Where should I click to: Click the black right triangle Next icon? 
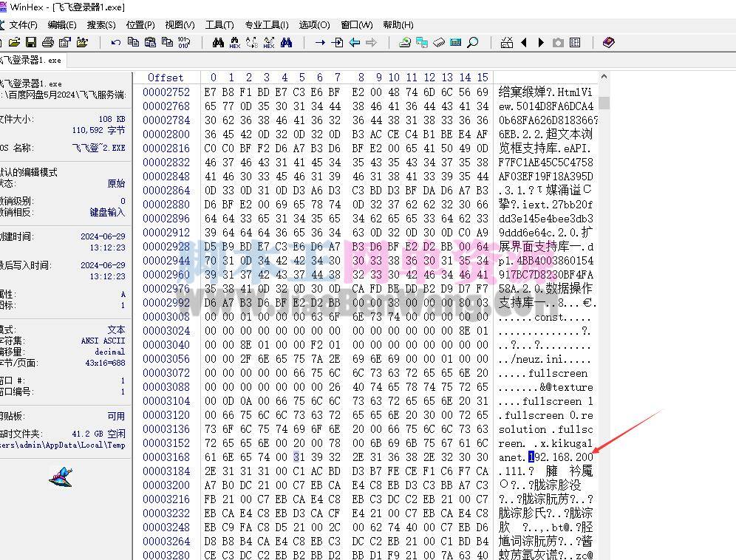[x=541, y=43]
